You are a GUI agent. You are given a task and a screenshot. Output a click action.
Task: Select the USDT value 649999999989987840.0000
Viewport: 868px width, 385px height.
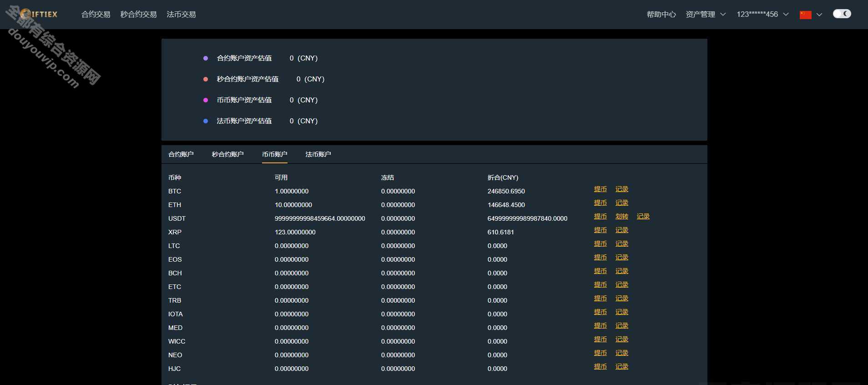pyautogui.click(x=527, y=218)
